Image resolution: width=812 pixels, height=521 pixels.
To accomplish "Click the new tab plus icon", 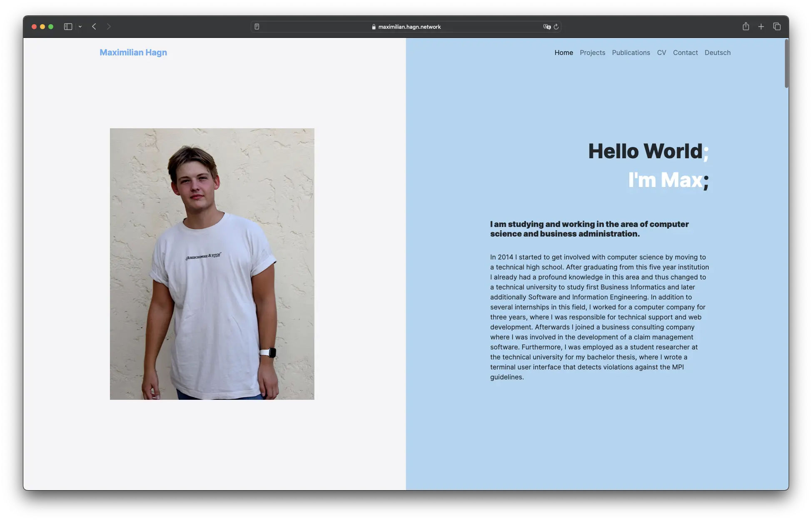I will (760, 26).
